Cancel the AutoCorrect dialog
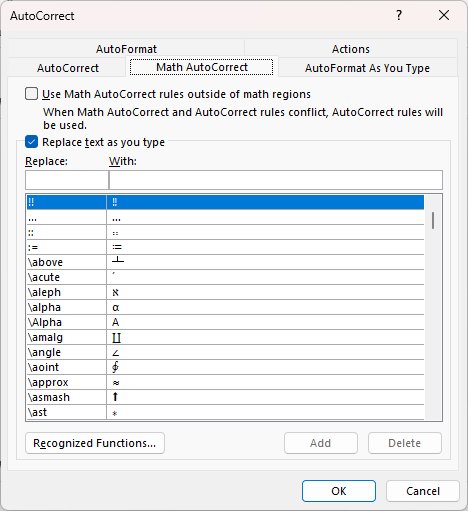Viewport: 468px width, 511px height. click(423, 491)
